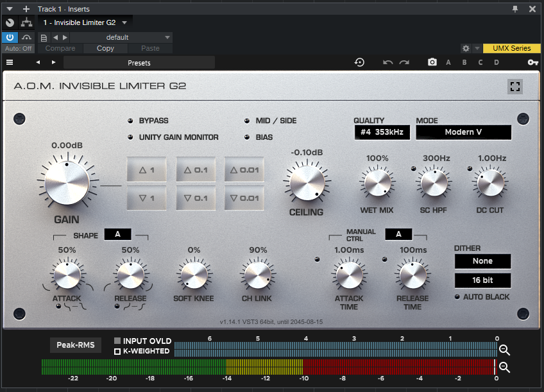Toggle the BYPASS switch
Viewport: 544px width, 392px height.
[130, 121]
